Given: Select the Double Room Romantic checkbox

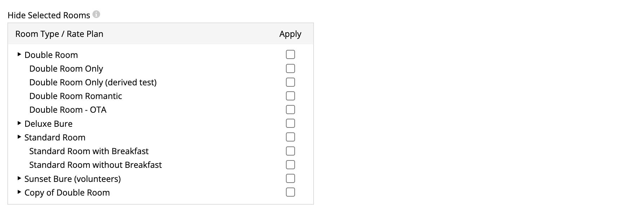Looking at the screenshot, I should coord(290,96).
